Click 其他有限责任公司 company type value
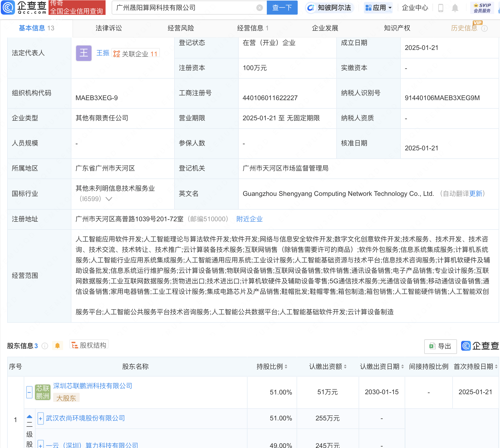Viewport: 500px width, 448px height. 102,118
